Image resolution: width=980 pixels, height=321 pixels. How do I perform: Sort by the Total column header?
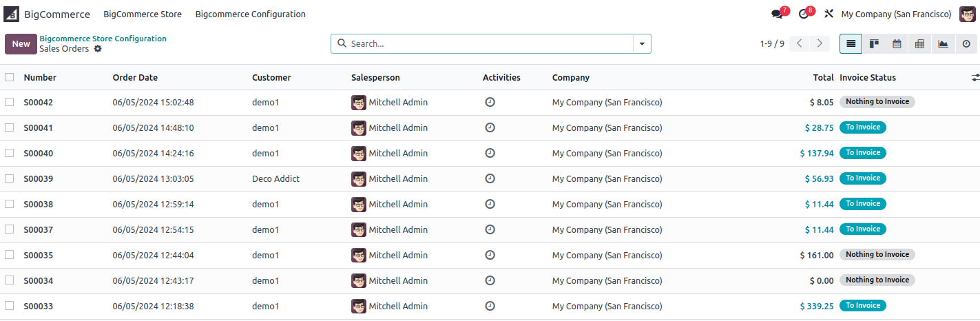[x=823, y=78]
